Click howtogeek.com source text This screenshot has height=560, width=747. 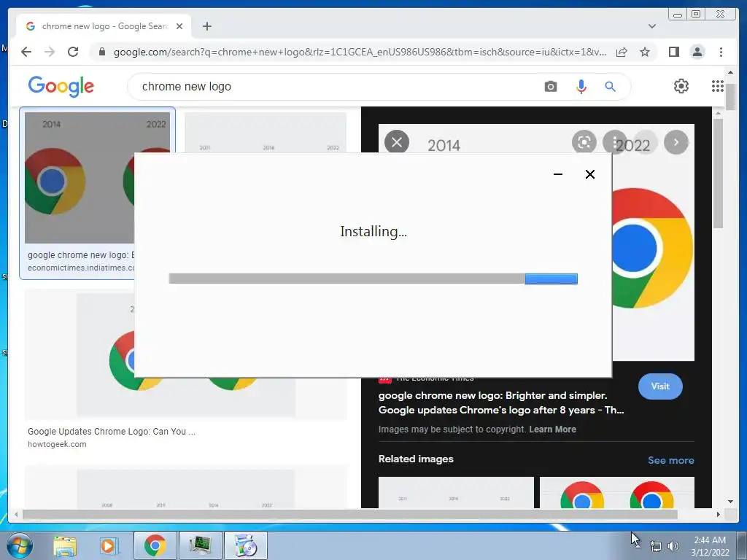[57, 444]
